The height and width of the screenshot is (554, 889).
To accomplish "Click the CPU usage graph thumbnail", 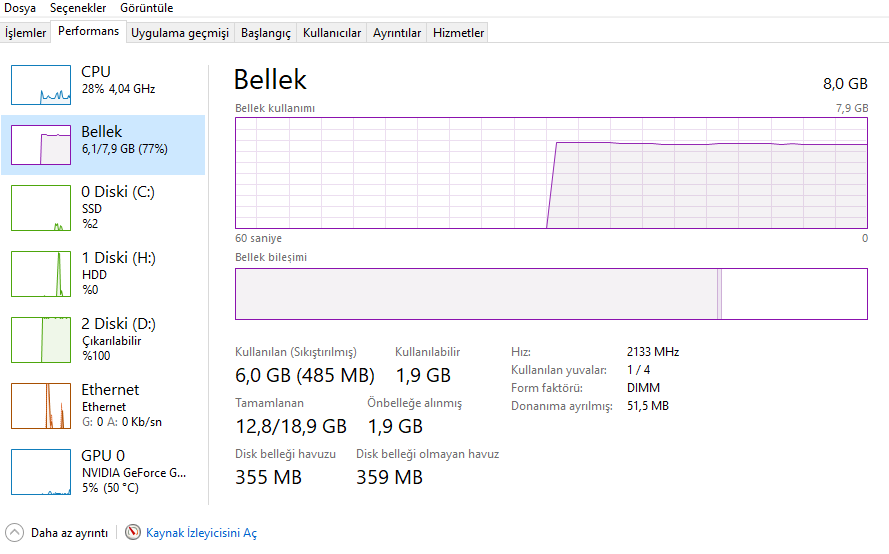I will [x=41, y=85].
